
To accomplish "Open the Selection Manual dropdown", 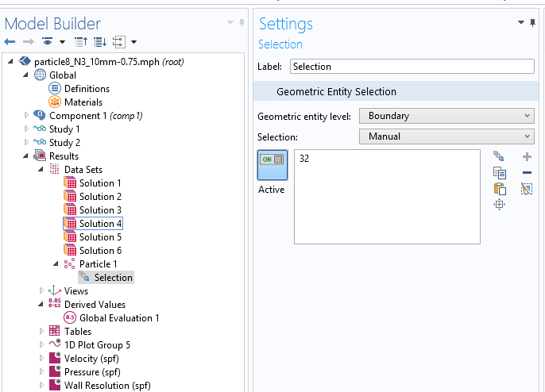I will 446,136.
